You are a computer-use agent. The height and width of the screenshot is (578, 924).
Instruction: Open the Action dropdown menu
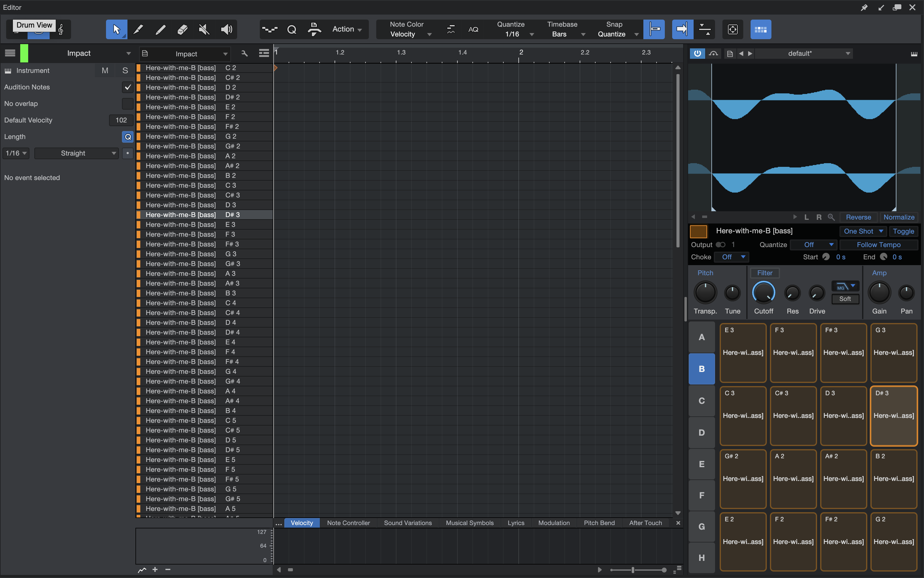347,29
